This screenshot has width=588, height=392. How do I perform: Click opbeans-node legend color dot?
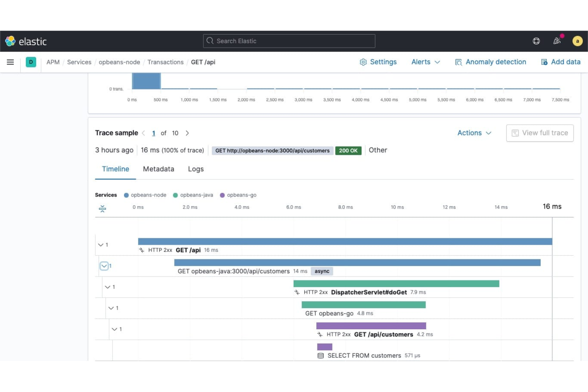[x=126, y=195]
